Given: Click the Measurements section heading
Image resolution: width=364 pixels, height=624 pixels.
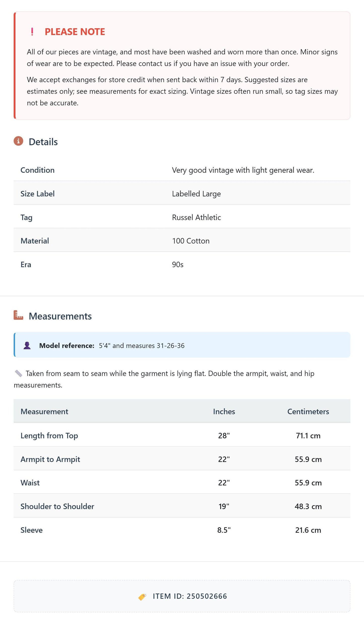Looking at the screenshot, I should [60, 316].
